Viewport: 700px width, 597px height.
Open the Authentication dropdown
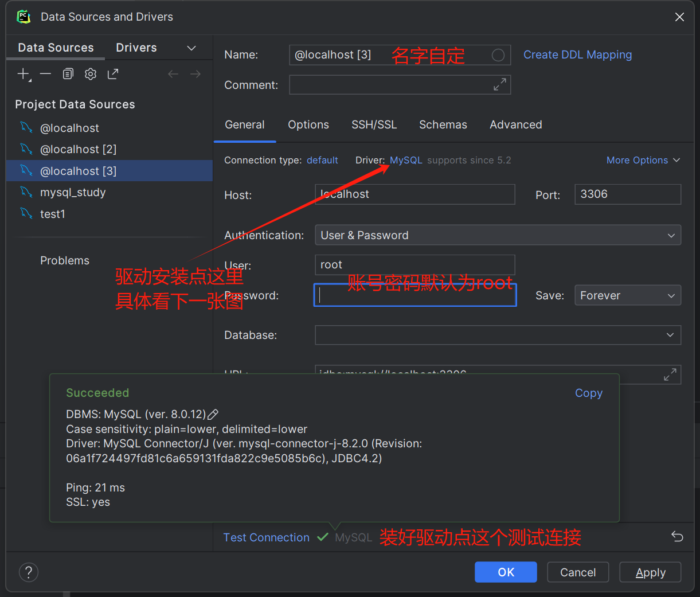(498, 235)
